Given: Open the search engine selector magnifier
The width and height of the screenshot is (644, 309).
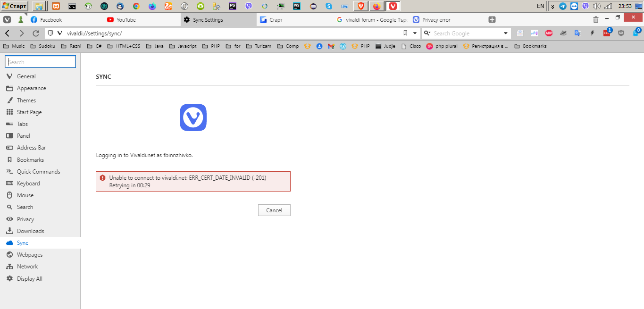Looking at the screenshot, I should [x=427, y=33].
